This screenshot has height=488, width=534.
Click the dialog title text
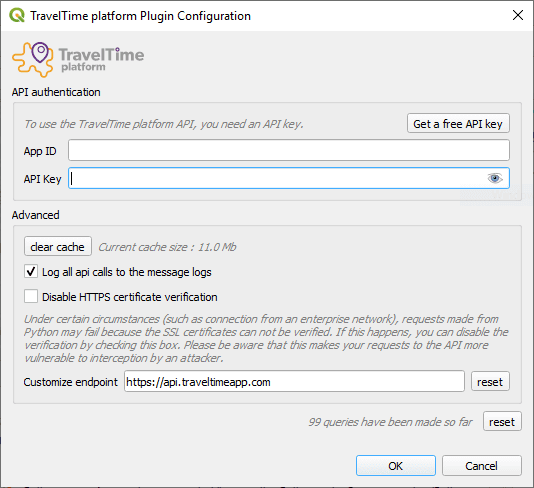coord(140,16)
